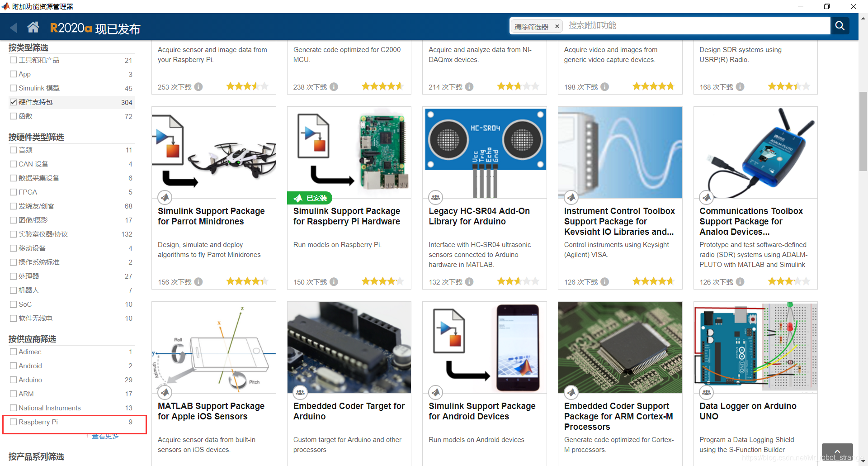Open the Data Logger on Arduino UNO thumbnail
Viewport: 868px width, 466px height.
tap(755, 347)
